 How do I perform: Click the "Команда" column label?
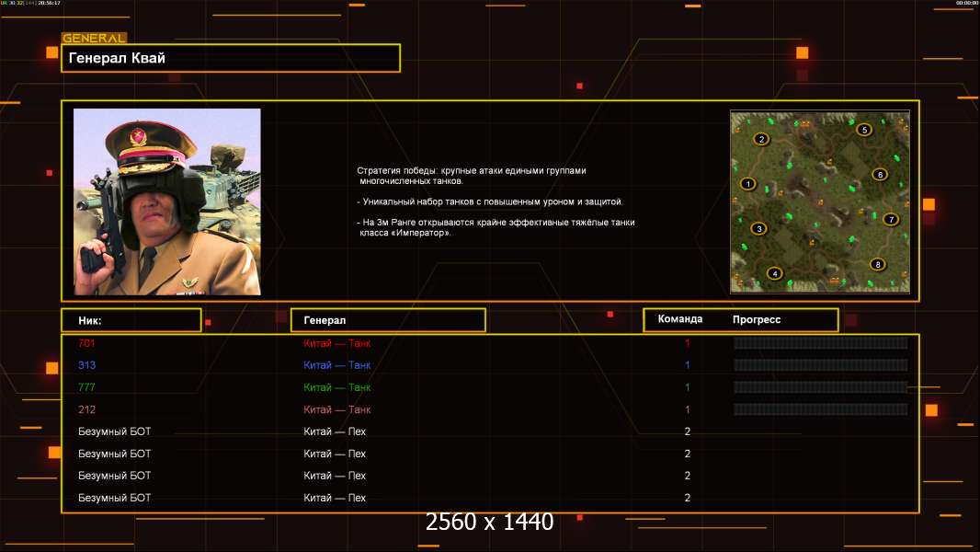tap(680, 319)
